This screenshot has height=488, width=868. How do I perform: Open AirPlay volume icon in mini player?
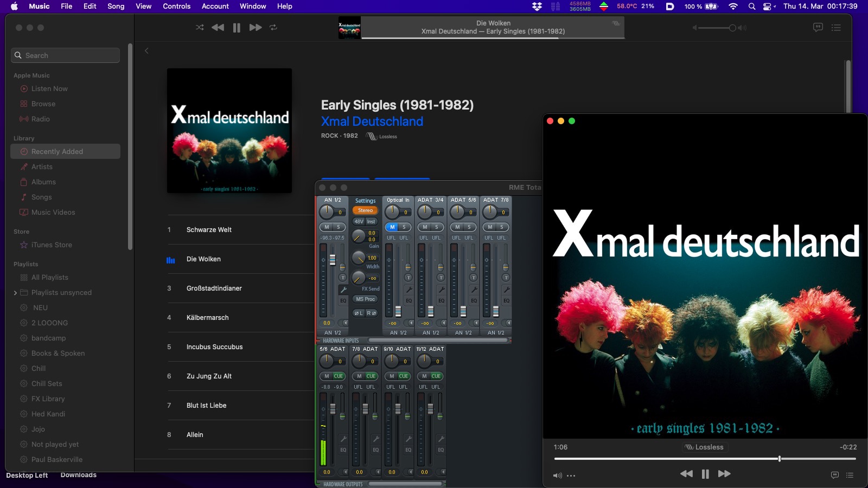(557, 476)
